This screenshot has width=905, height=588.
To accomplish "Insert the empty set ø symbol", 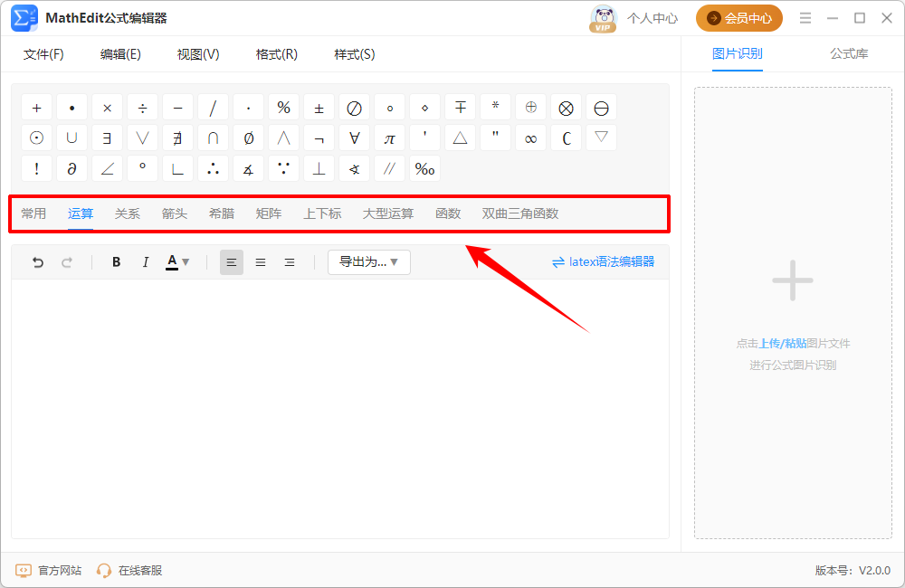I will tap(248, 138).
